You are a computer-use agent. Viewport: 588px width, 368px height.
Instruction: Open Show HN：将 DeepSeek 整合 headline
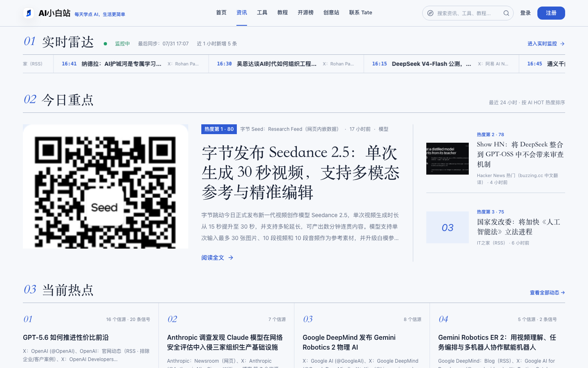[x=520, y=154]
